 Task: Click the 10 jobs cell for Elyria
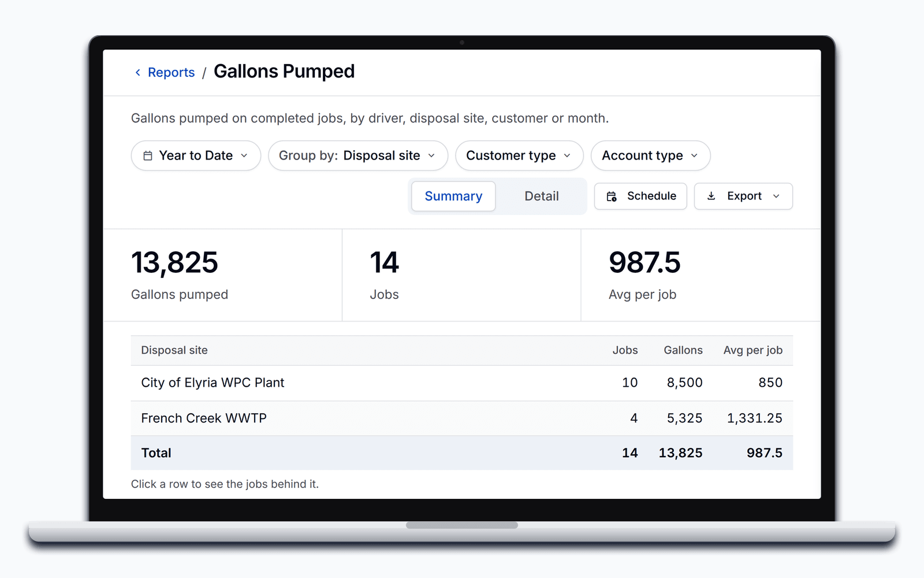(629, 383)
